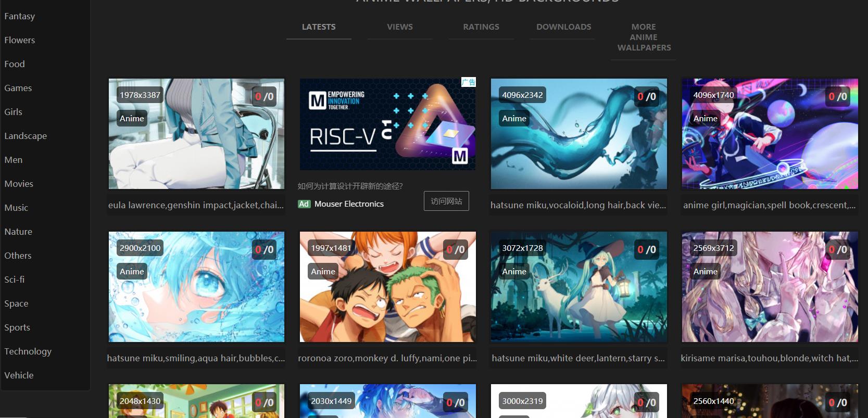The image size is (868, 418).
Task: Click the 0/0 rating on one piece card
Action: [456, 249]
